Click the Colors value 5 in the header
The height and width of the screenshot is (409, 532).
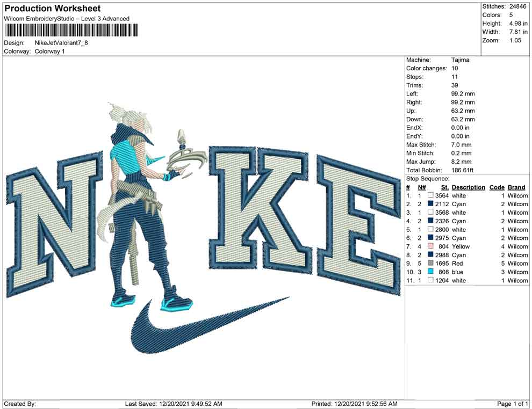(x=511, y=15)
